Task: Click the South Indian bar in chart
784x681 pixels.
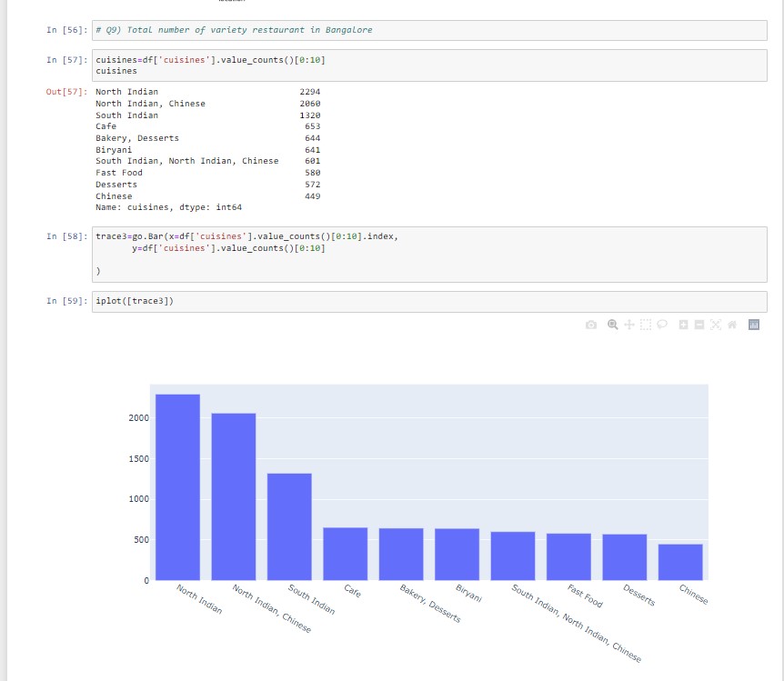Action: click(289, 527)
